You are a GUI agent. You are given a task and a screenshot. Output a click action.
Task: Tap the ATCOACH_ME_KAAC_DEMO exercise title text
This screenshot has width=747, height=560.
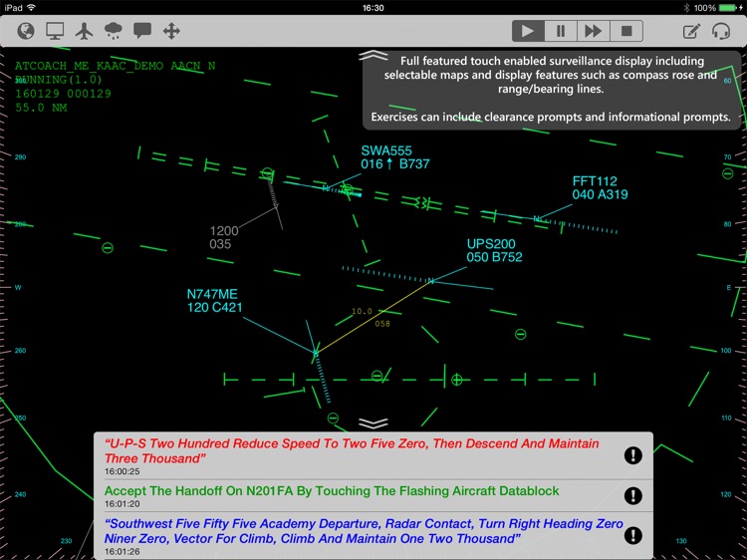[x=89, y=66]
